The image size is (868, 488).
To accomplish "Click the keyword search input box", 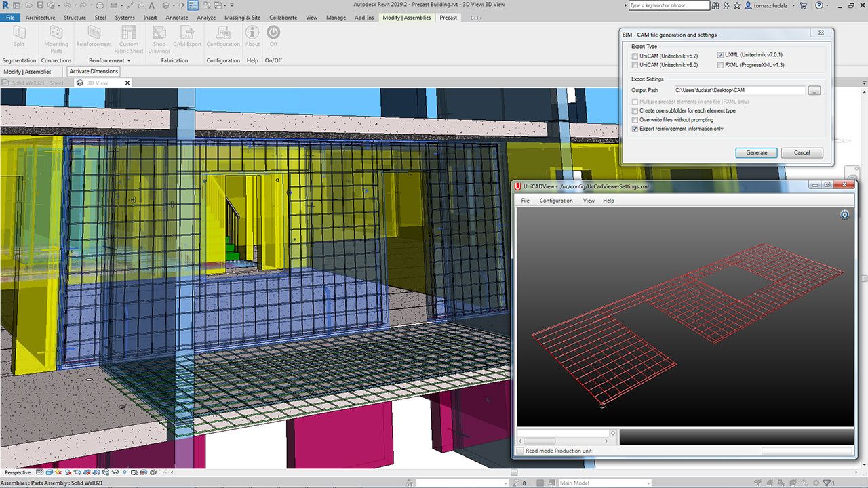I will click(669, 5).
